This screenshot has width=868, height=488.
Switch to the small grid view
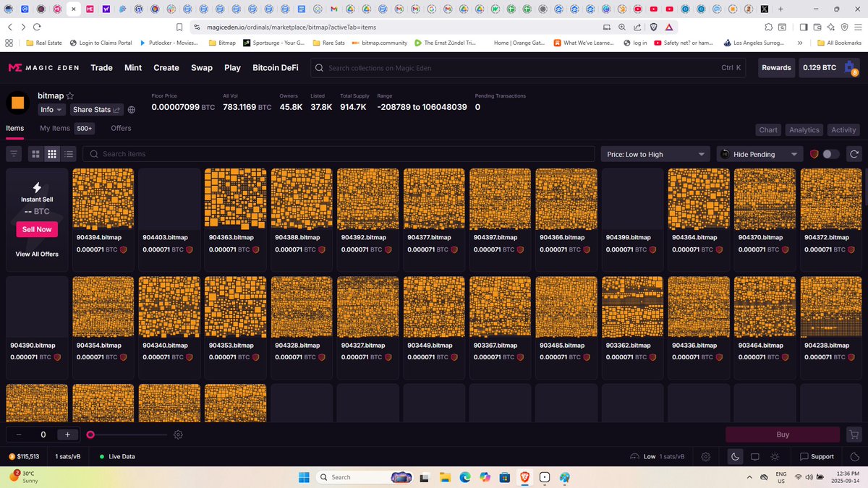52,154
